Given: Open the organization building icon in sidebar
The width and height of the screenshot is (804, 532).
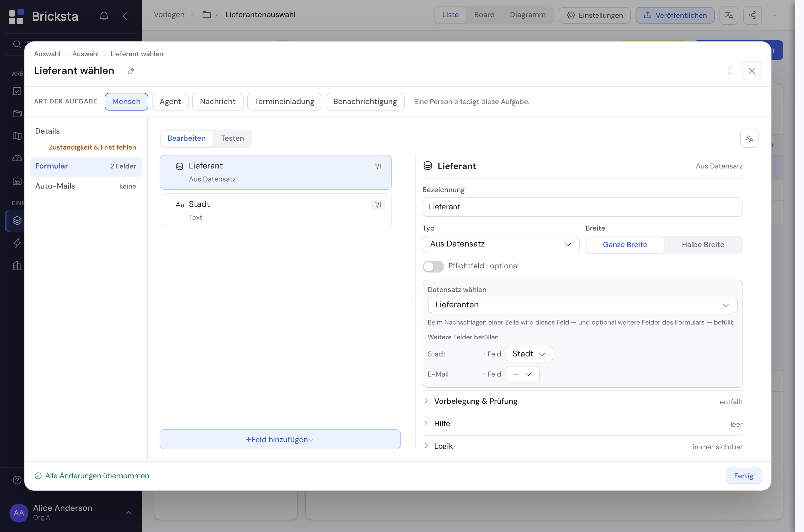Looking at the screenshot, I should point(17,265).
